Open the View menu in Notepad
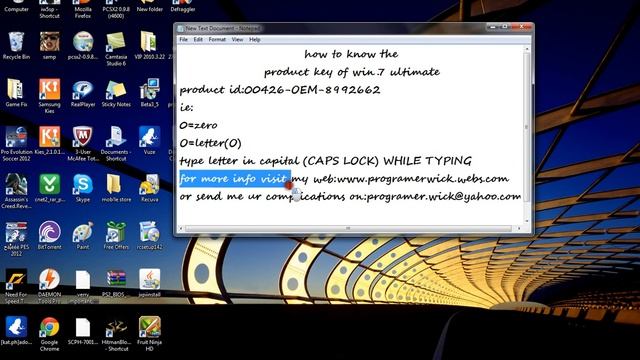Viewport: 640px width, 360px height. (237, 40)
